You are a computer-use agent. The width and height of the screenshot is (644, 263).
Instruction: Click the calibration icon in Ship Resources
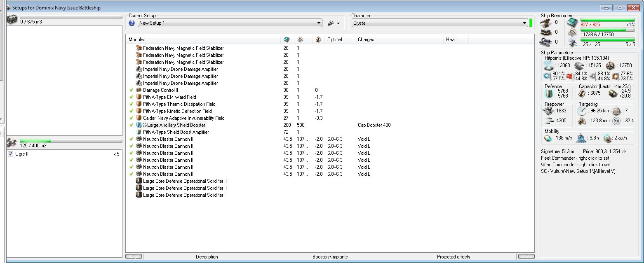(545, 42)
